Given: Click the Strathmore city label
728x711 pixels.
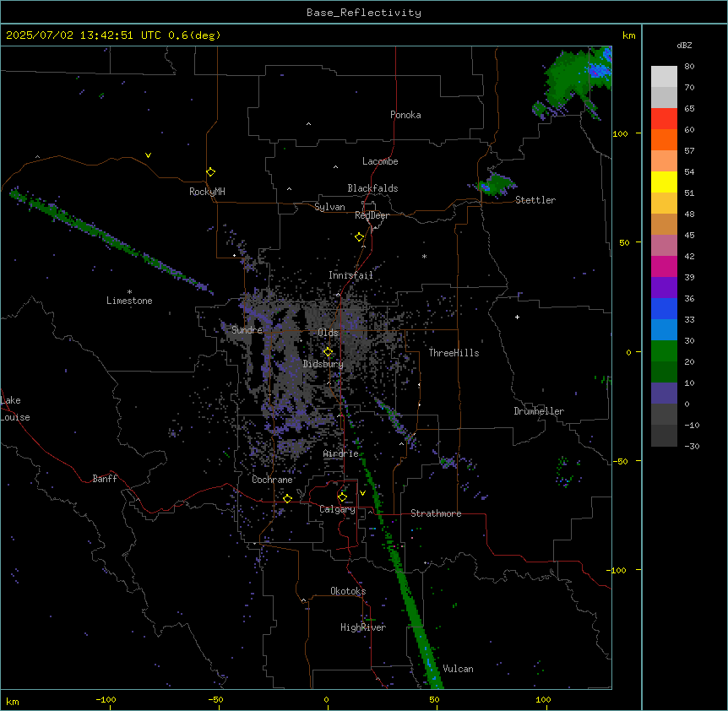Looking at the screenshot, I should pyautogui.click(x=436, y=513).
